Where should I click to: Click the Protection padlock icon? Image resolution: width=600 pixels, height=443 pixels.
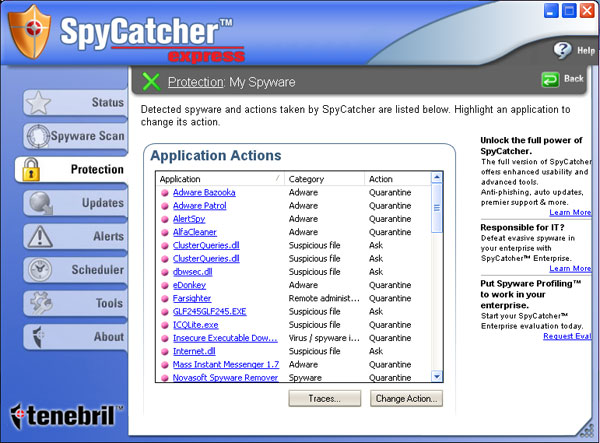click(x=31, y=169)
